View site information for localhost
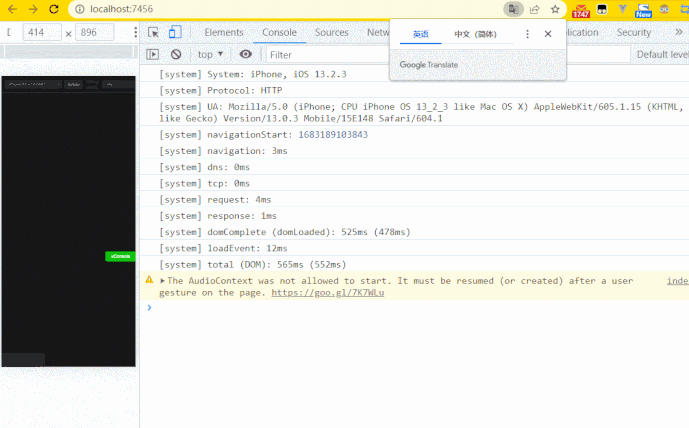This screenshot has height=428, width=689. [80, 9]
